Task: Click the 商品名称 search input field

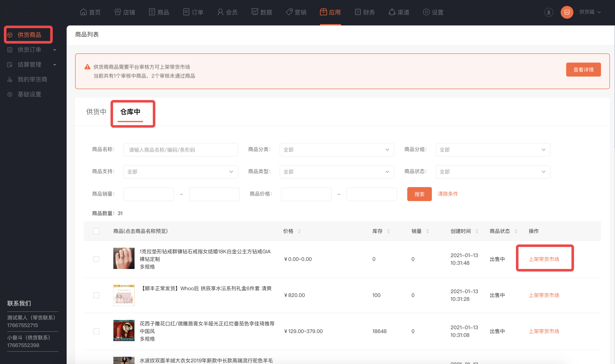Action: (181, 150)
